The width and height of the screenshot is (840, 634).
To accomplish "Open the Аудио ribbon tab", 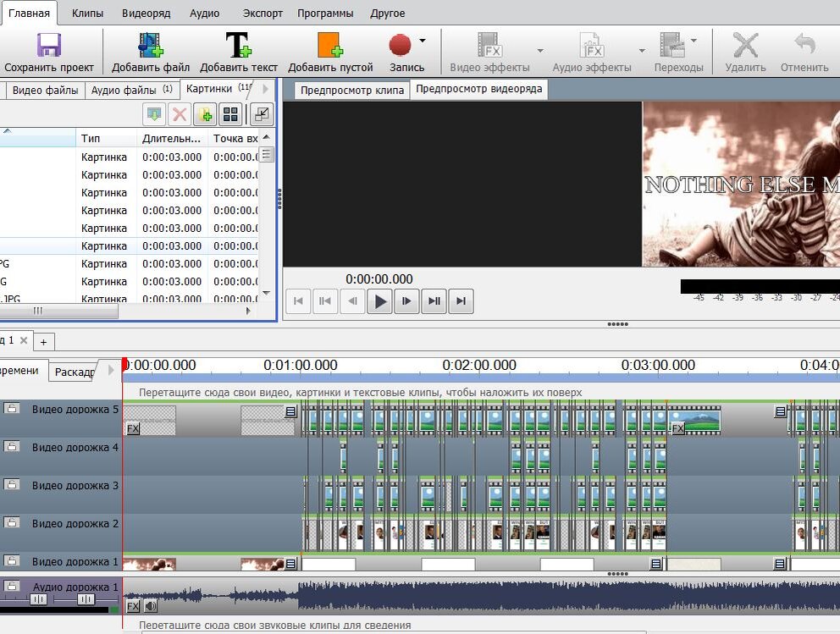I will point(204,14).
